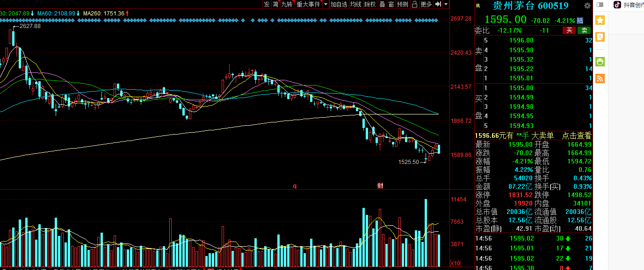This screenshot has width=644, height=270.
Task: Click sell level 2 price 1595.22
Action: tap(521, 68)
